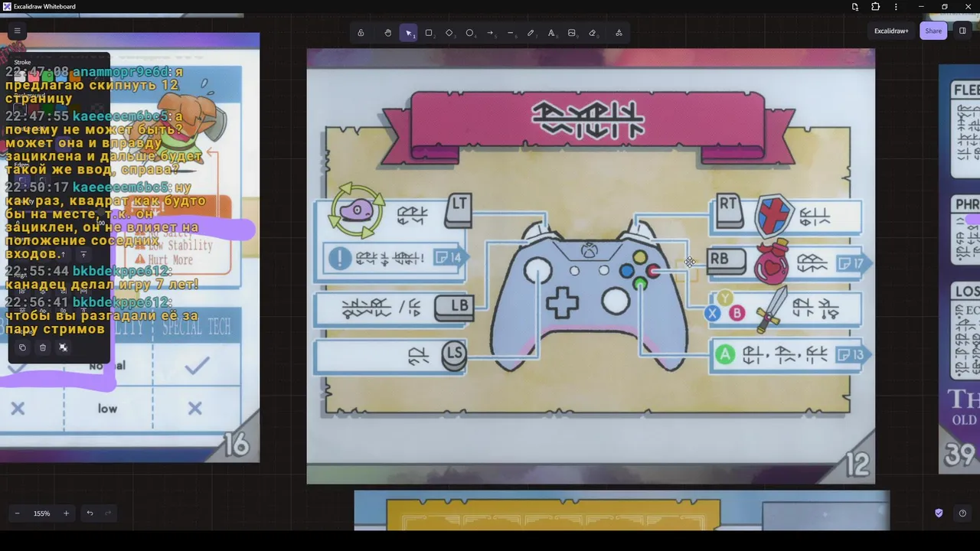The width and height of the screenshot is (980, 551).
Task: Click the RB bumper label on controller page
Action: pyautogui.click(x=725, y=260)
